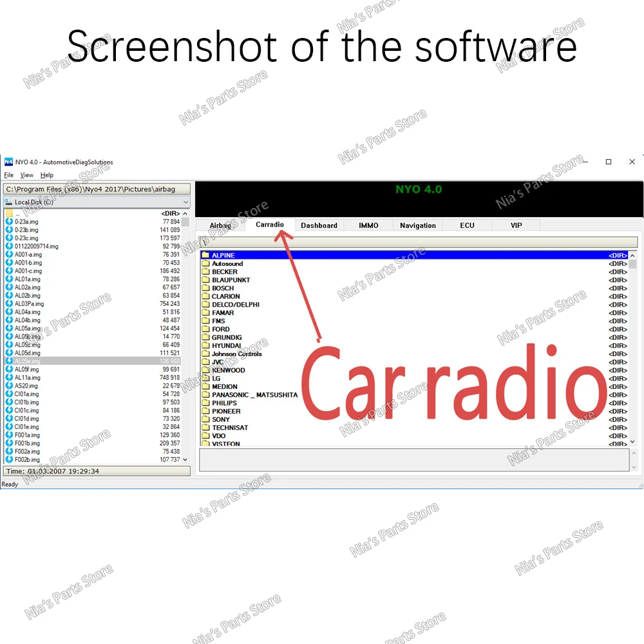This screenshot has width=644, height=644.
Task: Open the Help menu
Action: pos(47,175)
